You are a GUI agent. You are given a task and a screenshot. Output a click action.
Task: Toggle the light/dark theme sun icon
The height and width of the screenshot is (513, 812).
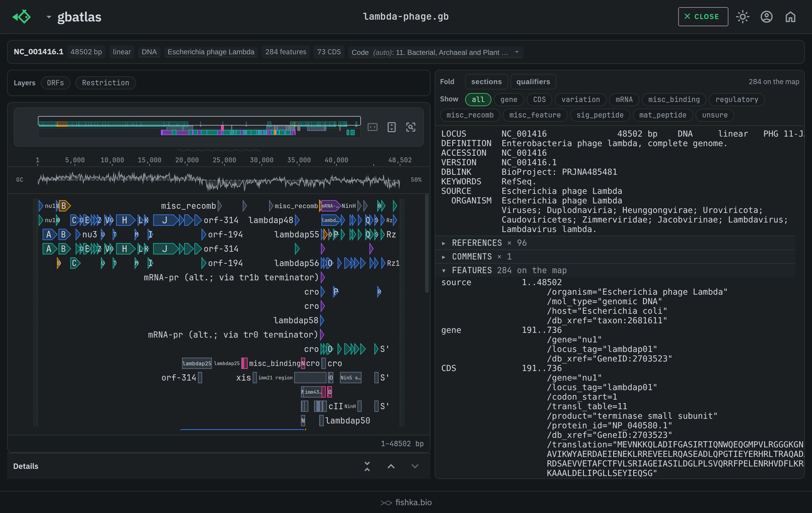tap(742, 16)
